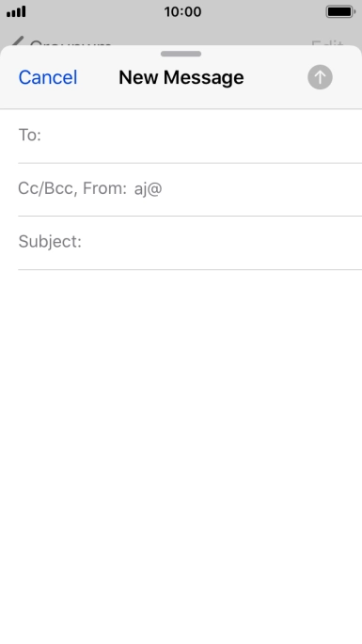Tap the dimmed Edit button behind sheet
Screen dimensions: 362x644
click(327, 42)
